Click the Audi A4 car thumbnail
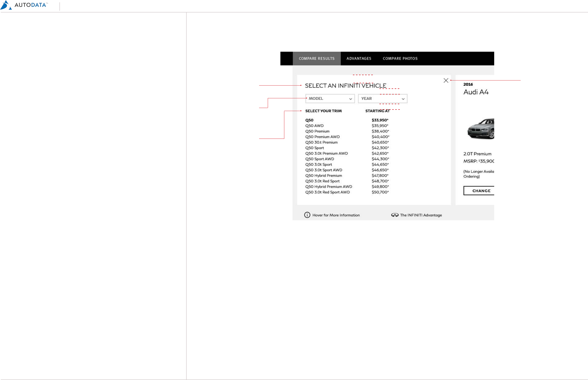Viewport: 588px width, 380px height. pos(481,129)
